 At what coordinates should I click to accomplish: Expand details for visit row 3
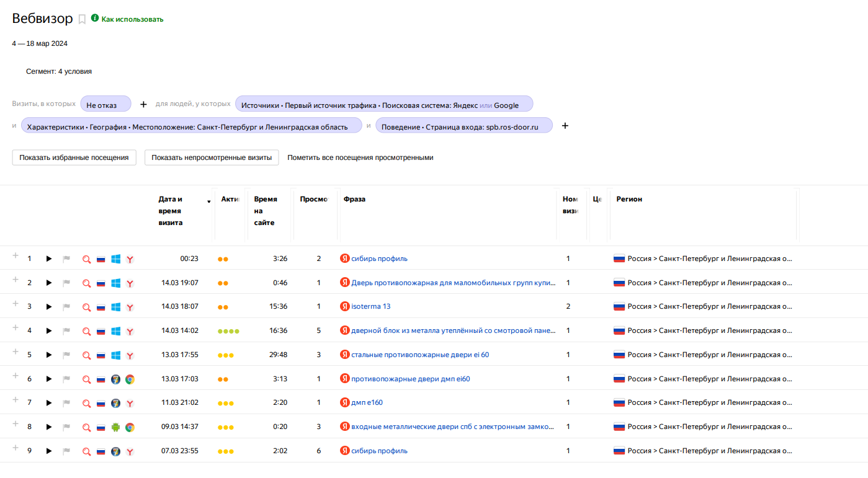[x=16, y=304]
